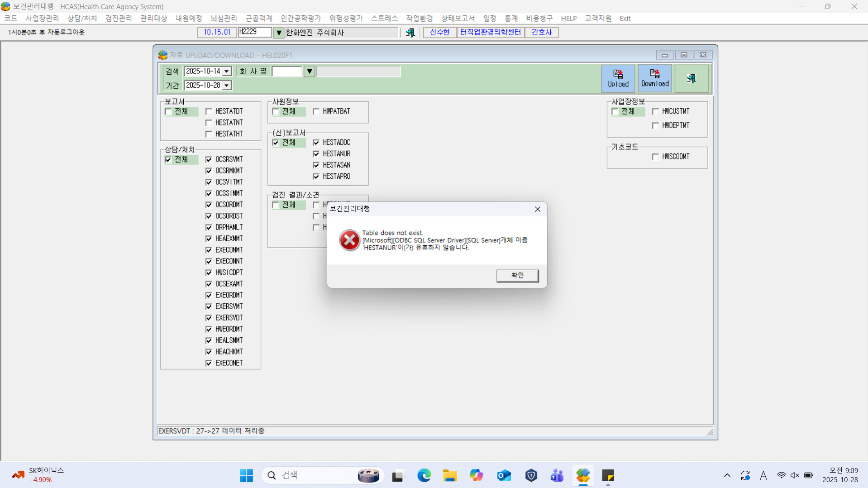Click the Upload icon button
Screen dimensions: 868x488
[x=618, y=78]
